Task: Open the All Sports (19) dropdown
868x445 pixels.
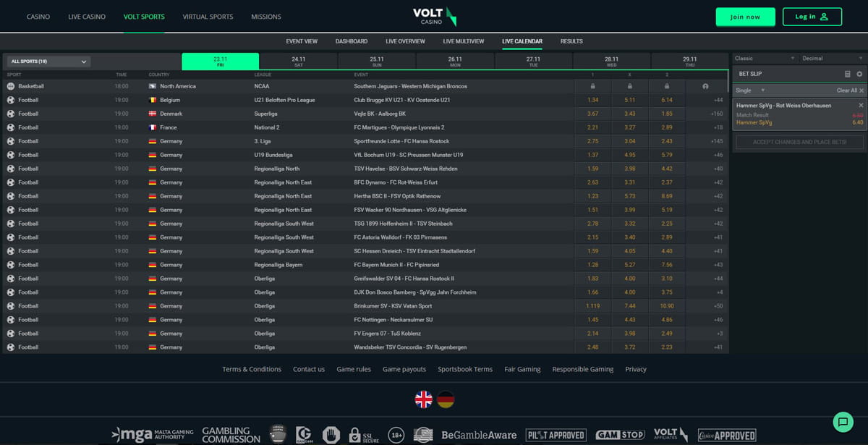Action: click(x=48, y=62)
